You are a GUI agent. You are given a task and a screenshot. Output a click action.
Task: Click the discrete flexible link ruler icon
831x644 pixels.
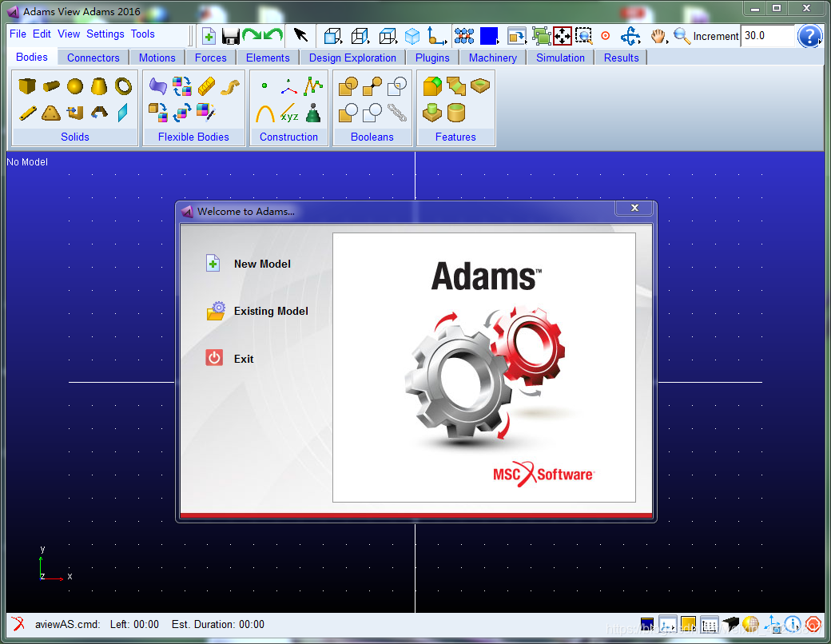pyautogui.click(x=207, y=85)
